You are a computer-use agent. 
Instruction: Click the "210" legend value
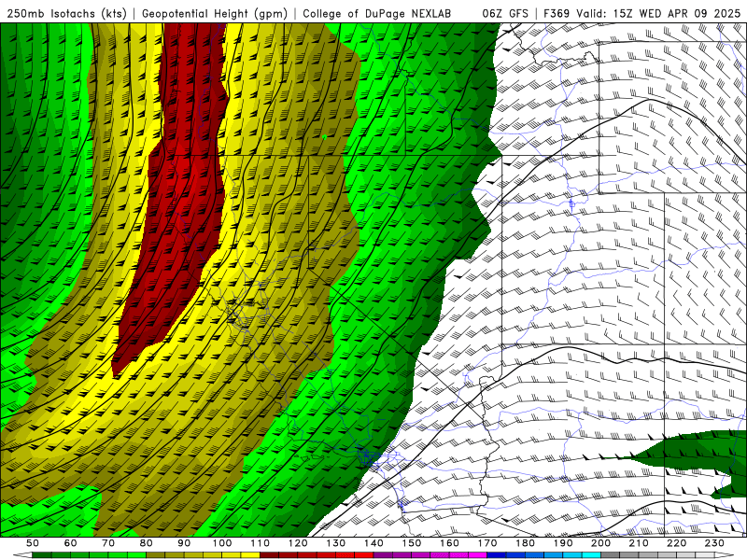pyautogui.click(x=639, y=543)
